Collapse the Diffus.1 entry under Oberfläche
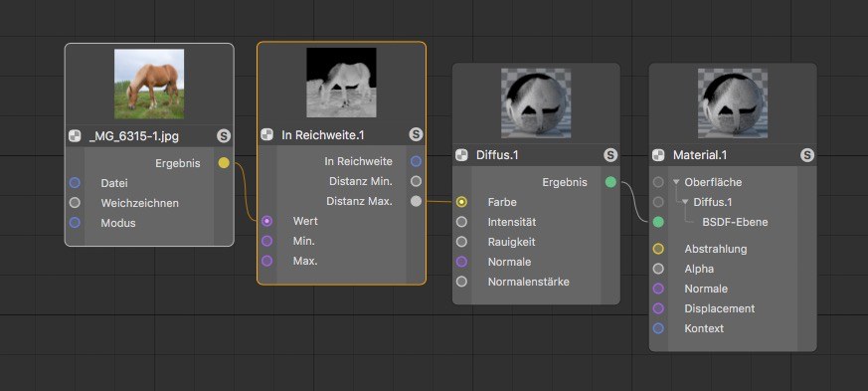Viewport: 868px width, 391px height. (x=685, y=202)
